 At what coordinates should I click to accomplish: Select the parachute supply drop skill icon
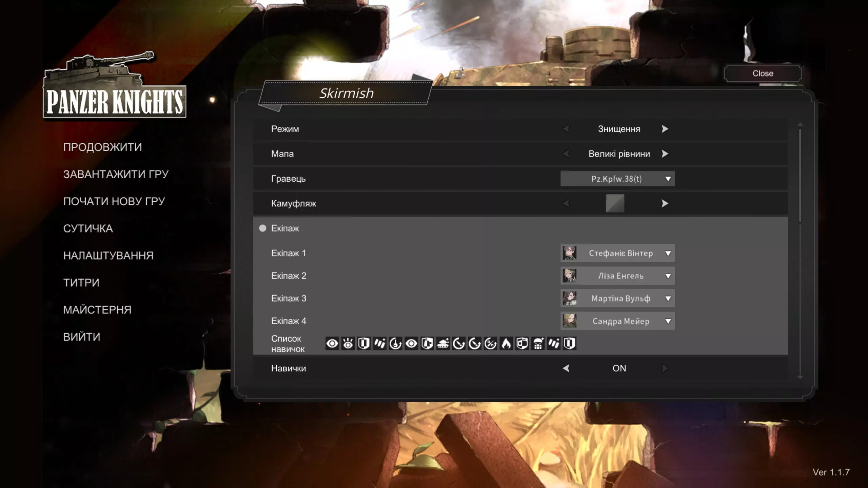pos(538,344)
